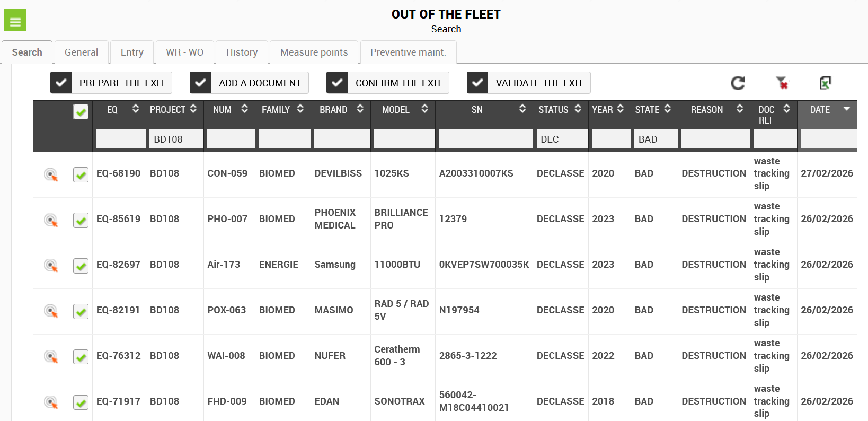Open details icon for EQ-68190 row

click(51, 174)
